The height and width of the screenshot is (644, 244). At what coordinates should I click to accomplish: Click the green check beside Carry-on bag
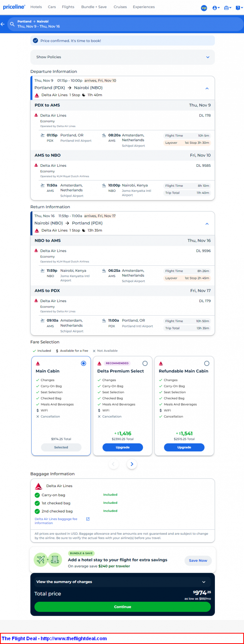[37, 495]
